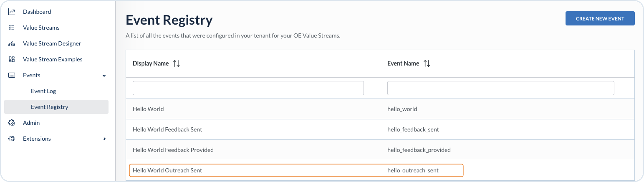Click the Value Stream Designer hierarchy icon

(x=12, y=43)
